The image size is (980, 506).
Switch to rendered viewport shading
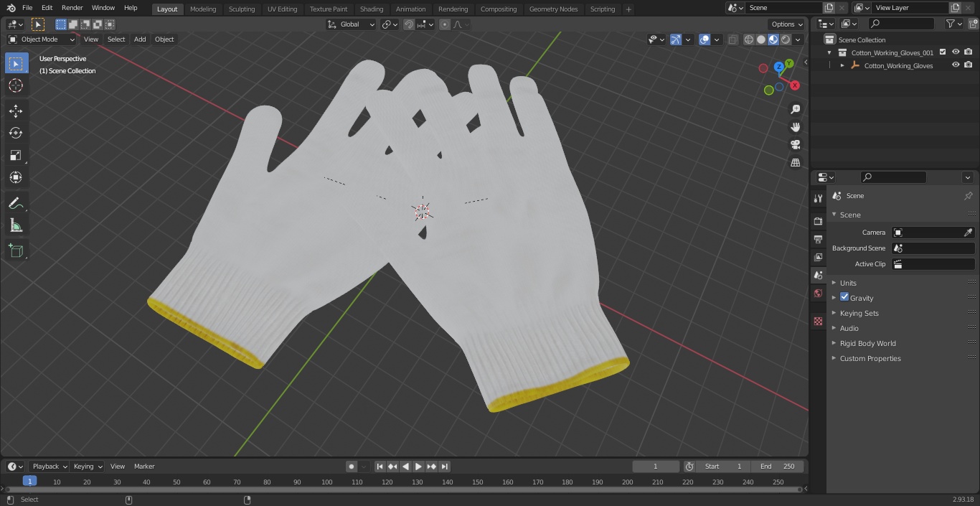(x=786, y=39)
